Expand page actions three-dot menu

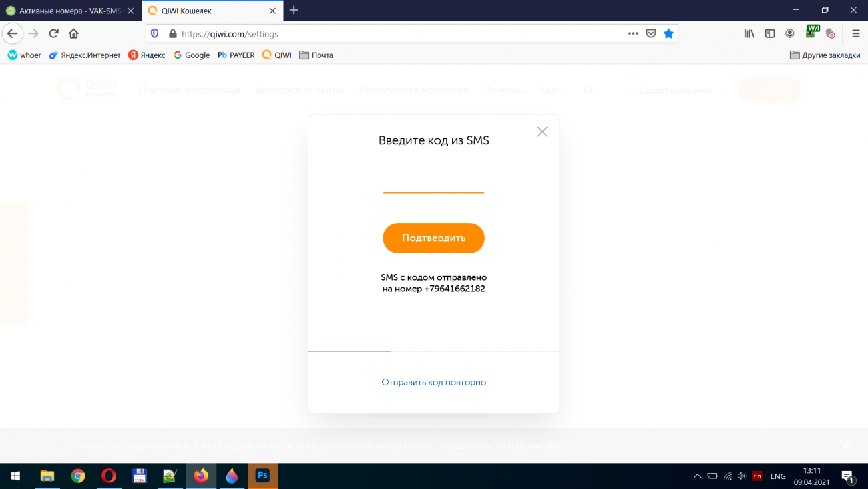633,33
